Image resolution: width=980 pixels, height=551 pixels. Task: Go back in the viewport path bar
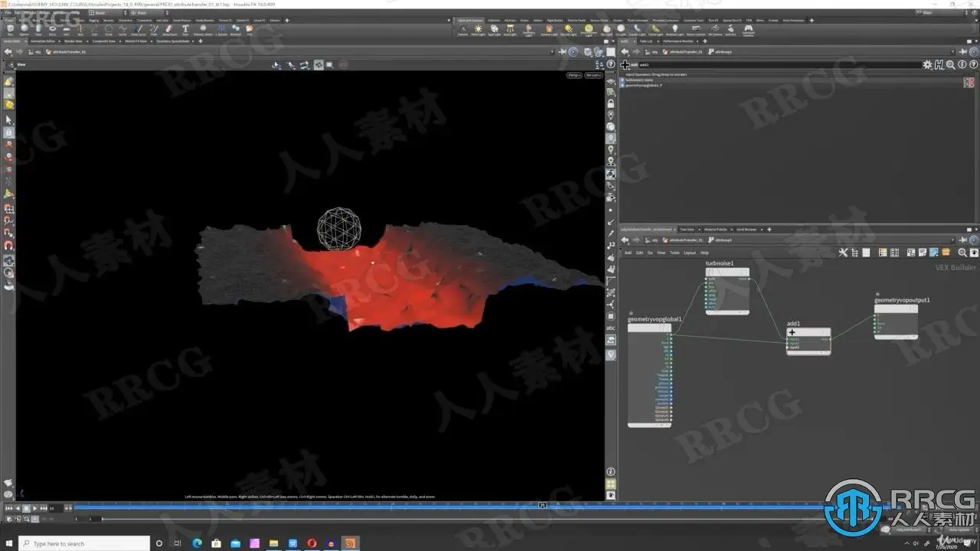(x=8, y=52)
